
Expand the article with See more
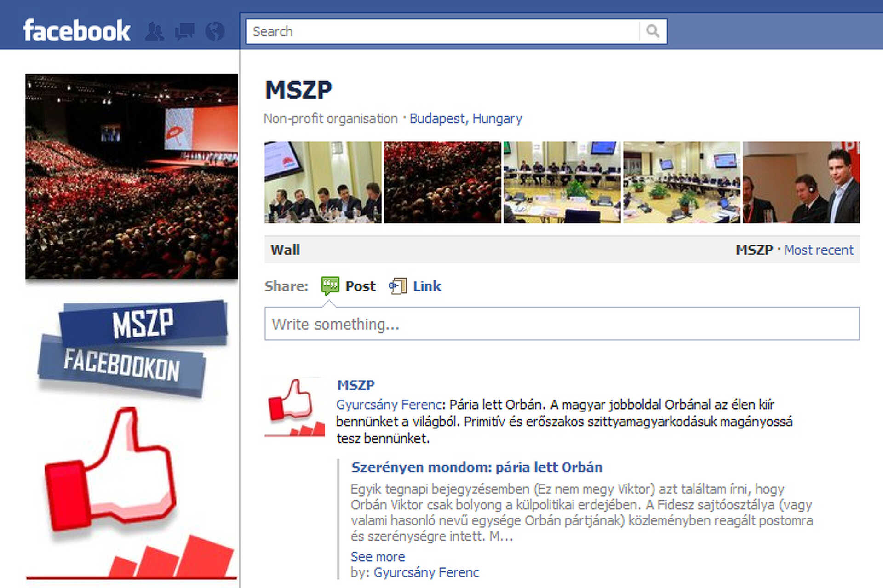[x=378, y=557]
